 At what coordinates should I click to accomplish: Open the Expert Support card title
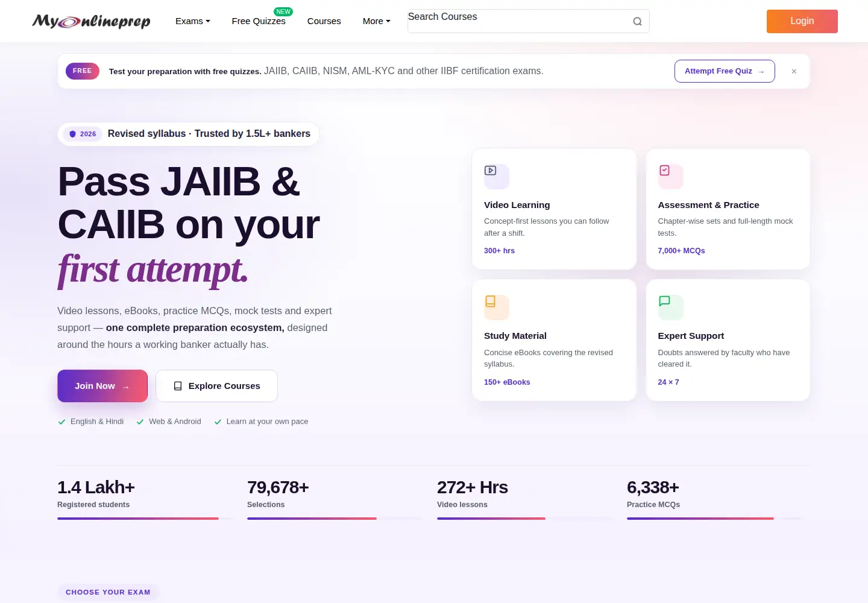click(x=691, y=336)
